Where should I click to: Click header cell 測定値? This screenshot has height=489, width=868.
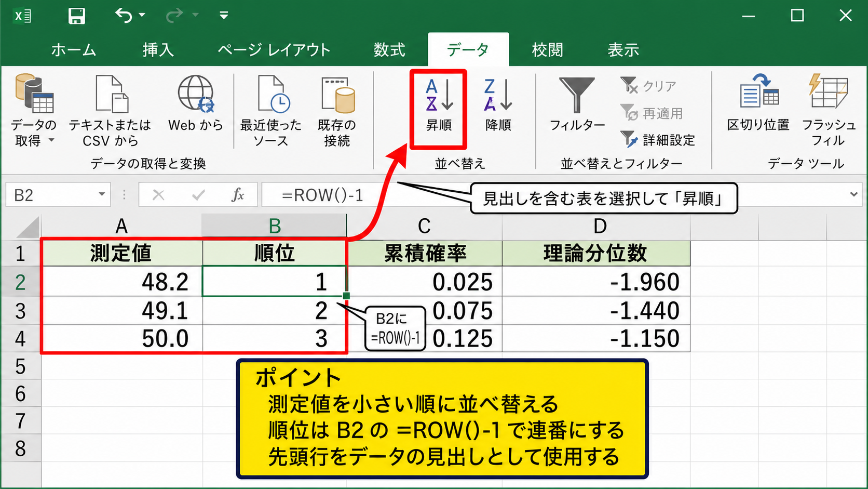click(x=121, y=254)
